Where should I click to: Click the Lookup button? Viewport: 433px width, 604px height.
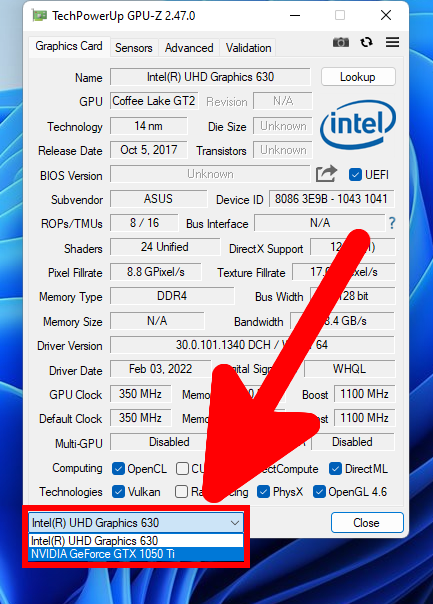(358, 77)
